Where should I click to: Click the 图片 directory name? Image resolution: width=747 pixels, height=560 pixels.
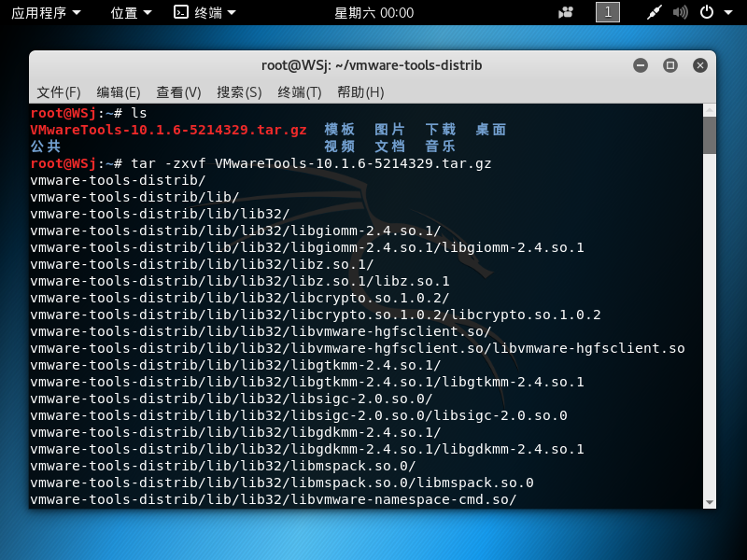pyautogui.click(x=389, y=130)
